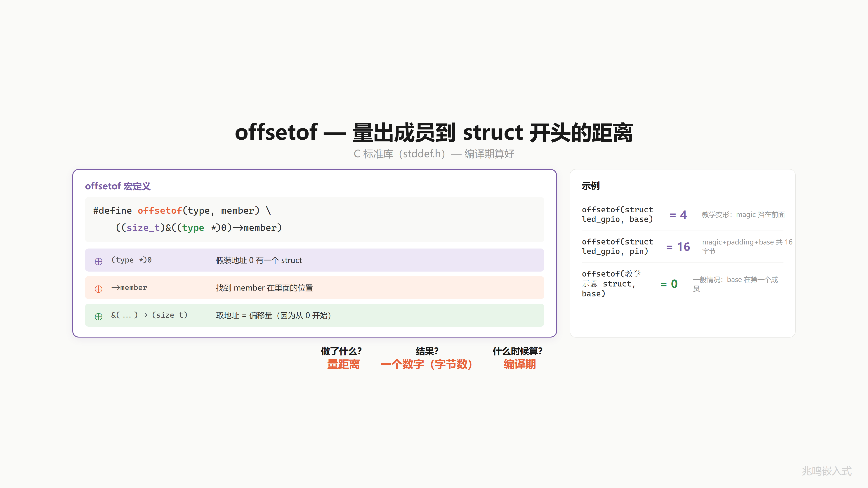Click "offsetof(教学示意 struct, base)" example

pos(612,284)
